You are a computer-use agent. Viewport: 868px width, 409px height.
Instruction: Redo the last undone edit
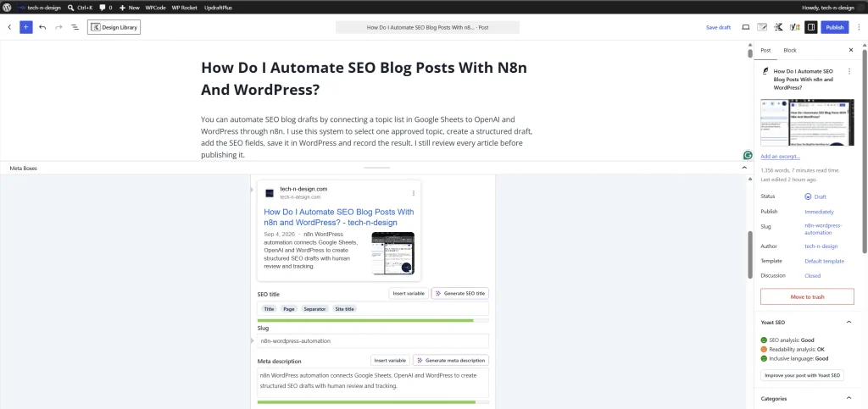tap(58, 27)
